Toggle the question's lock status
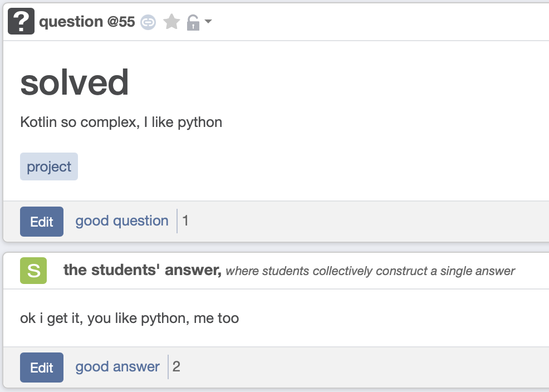Image resolution: width=549 pixels, height=392 pixels. [192, 21]
